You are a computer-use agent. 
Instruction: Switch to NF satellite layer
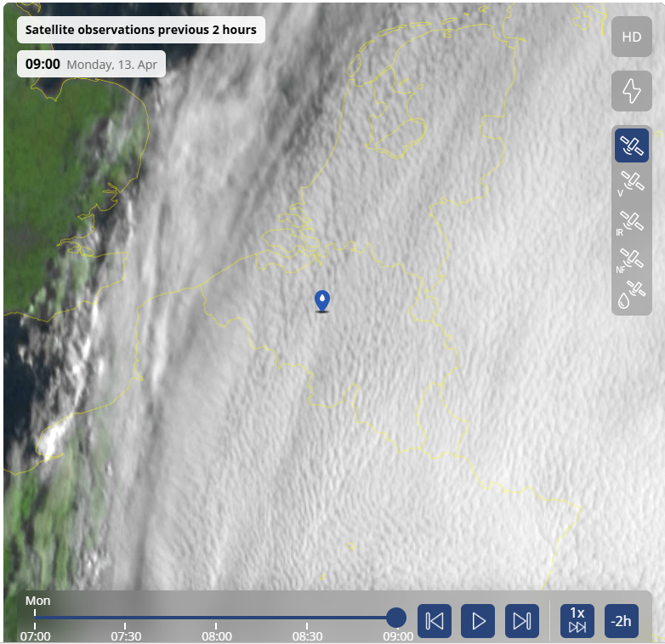click(x=631, y=260)
